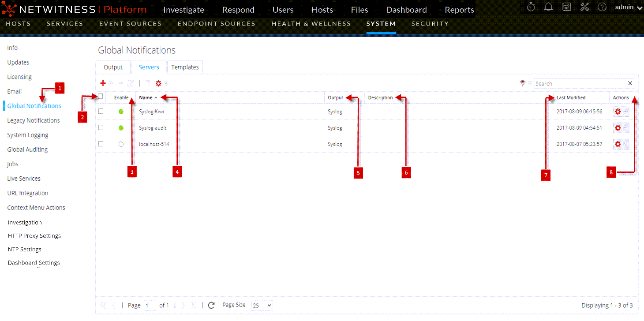Tick the select-all checkbox in the table header
The height and width of the screenshot is (321, 644).
[101, 96]
